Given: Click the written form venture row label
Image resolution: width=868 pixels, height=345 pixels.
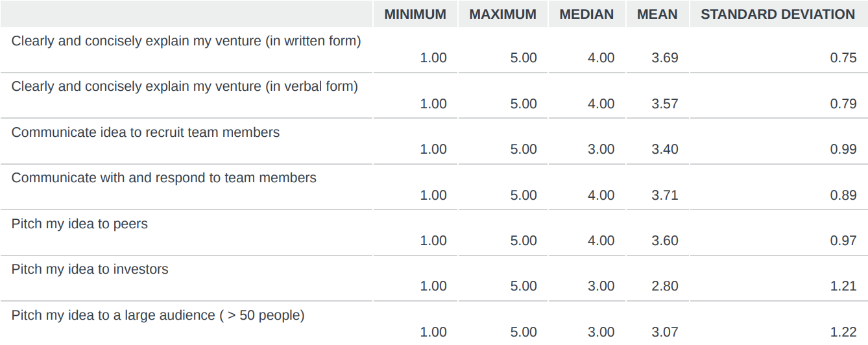Looking at the screenshot, I should coord(186,41).
